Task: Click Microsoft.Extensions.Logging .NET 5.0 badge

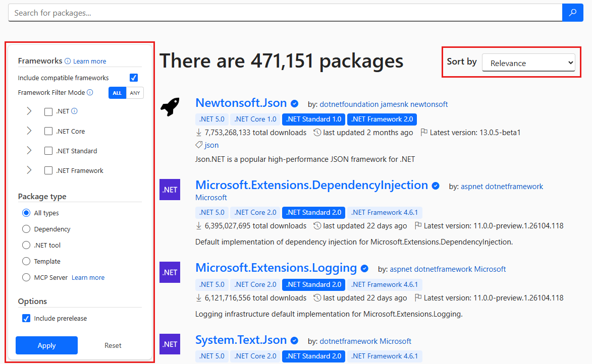Action: [x=212, y=284]
